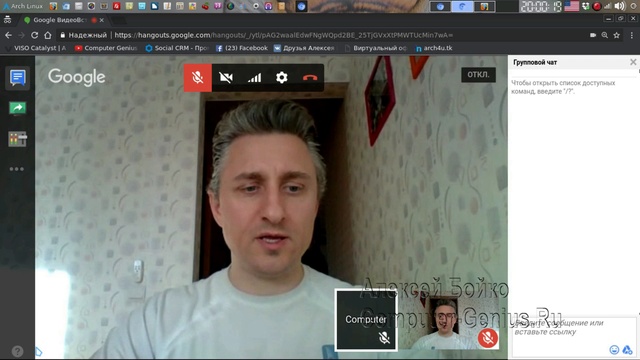640x360 pixels.
Task: Switch to Google Видеовстреча tab
Action: click(x=59, y=20)
